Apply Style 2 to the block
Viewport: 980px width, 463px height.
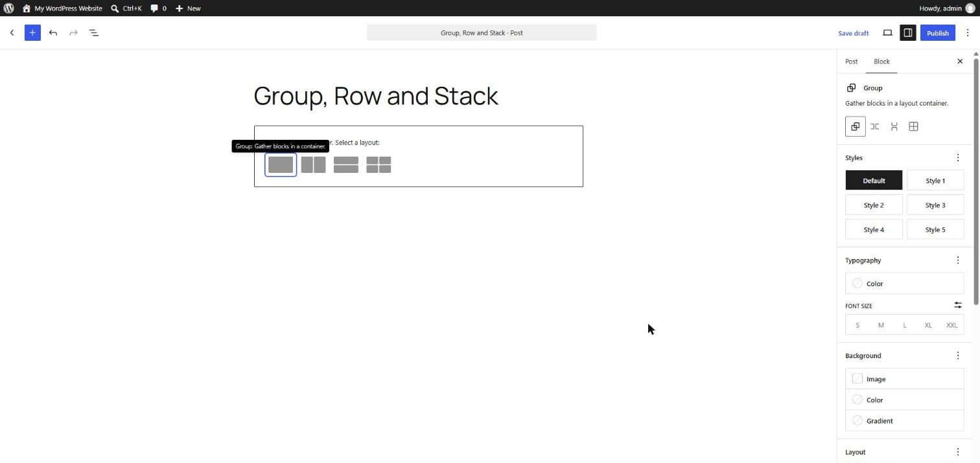(x=874, y=205)
